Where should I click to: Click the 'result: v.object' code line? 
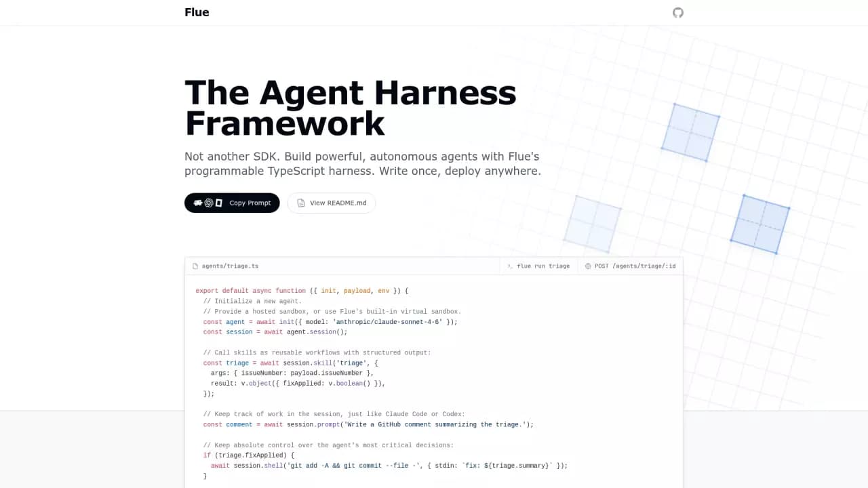(298, 384)
